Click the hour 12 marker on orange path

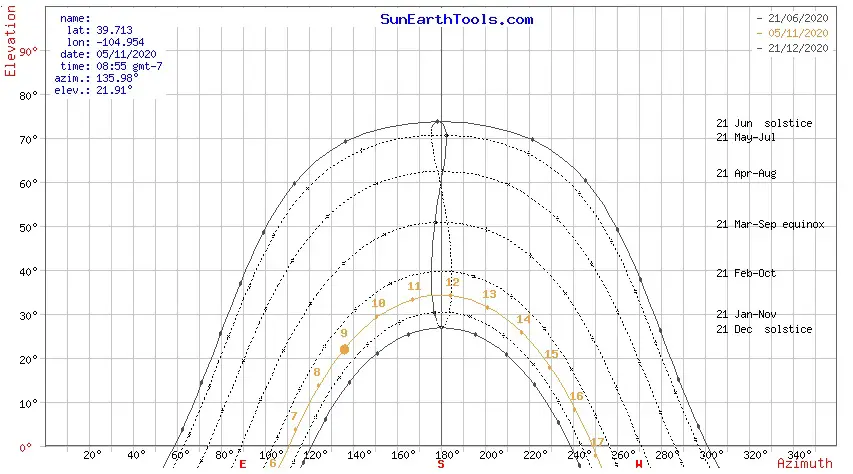pyautogui.click(x=452, y=283)
